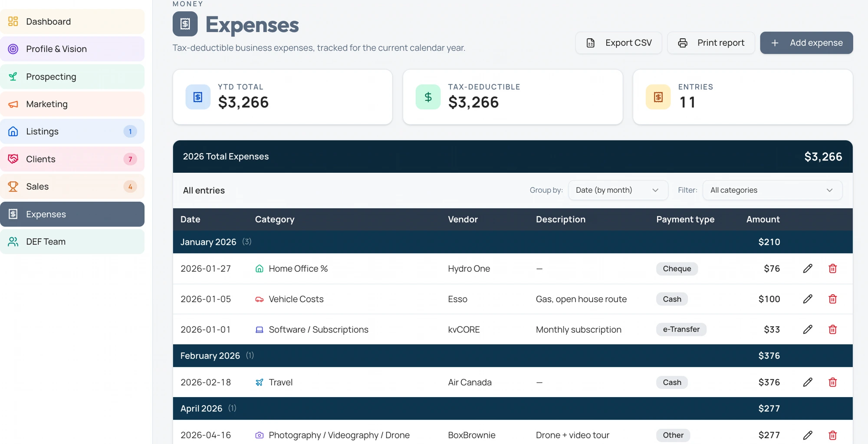The height and width of the screenshot is (444, 868).
Task: Select Expenses in the sidebar
Action: tap(72, 214)
